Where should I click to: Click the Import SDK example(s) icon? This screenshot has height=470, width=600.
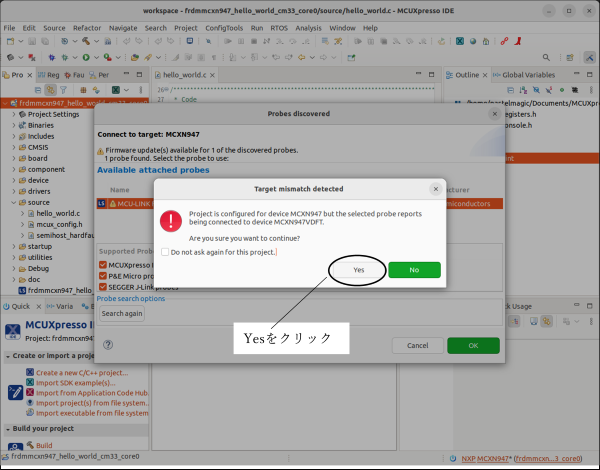(x=28, y=383)
